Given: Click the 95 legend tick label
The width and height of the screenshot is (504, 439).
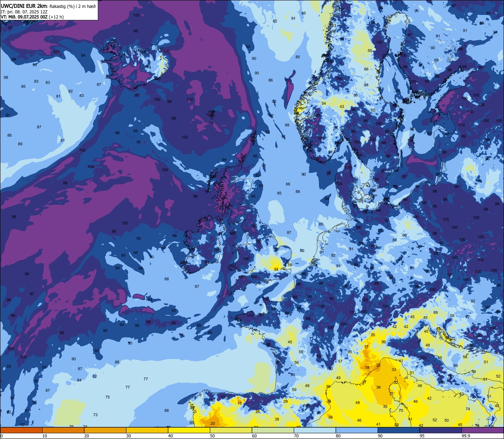Looking at the screenshot, I should 423,436.
